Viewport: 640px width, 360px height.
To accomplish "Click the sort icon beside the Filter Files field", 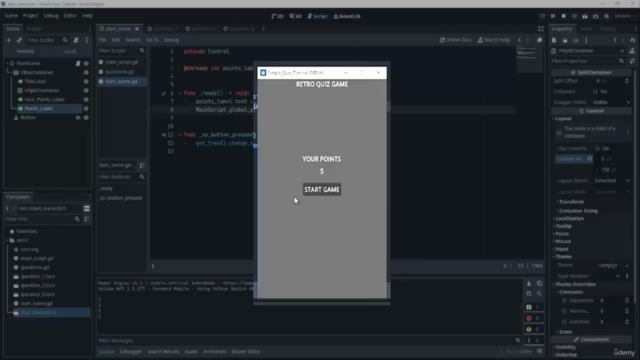I will (86, 219).
